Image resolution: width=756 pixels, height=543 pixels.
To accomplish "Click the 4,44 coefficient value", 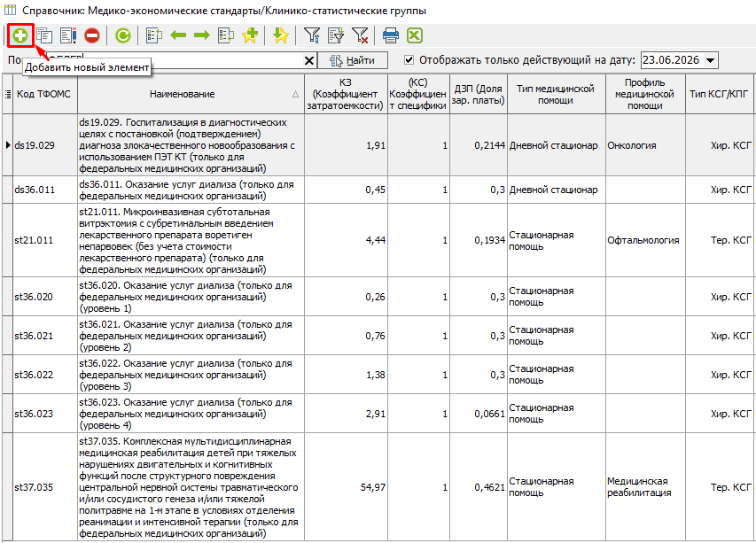I will click(x=376, y=240).
